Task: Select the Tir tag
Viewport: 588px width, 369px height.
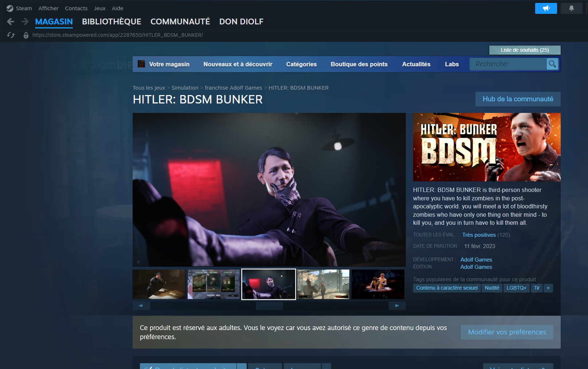Action: (x=537, y=288)
